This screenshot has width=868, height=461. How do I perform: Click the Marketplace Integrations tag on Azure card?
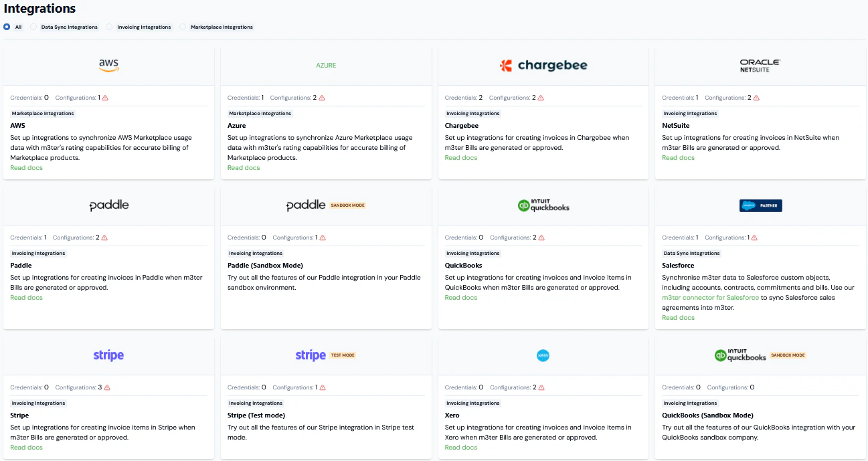pyautogui.click(x=260, y=114)
